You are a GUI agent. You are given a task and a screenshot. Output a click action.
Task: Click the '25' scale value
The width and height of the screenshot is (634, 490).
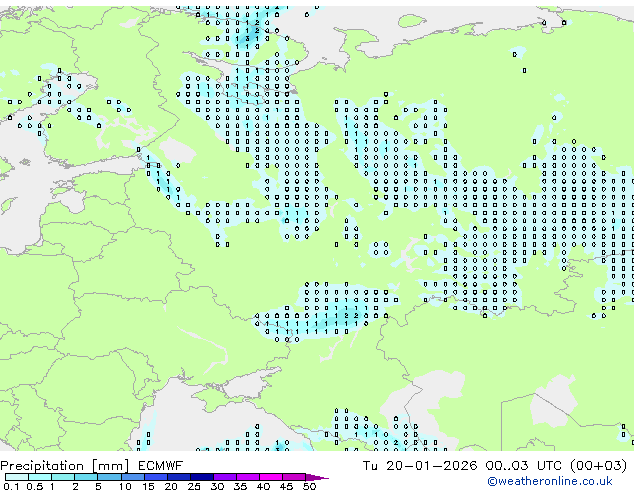[194, 486]
